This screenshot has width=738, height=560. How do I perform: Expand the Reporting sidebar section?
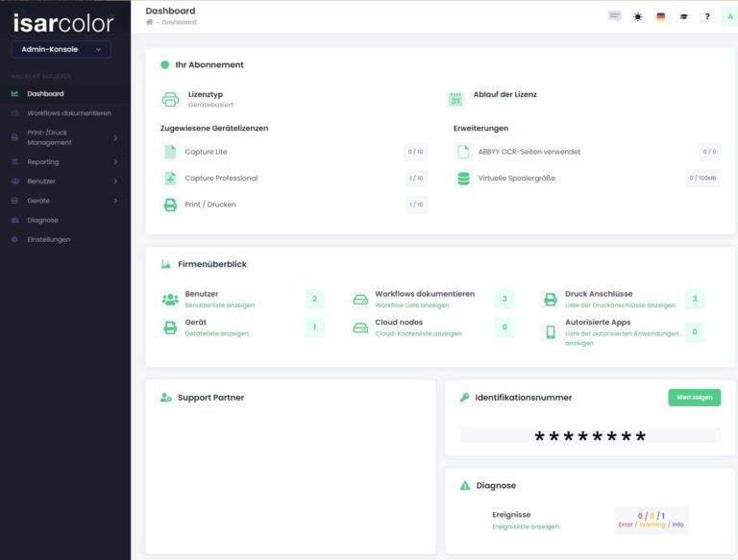click(63, 162)
